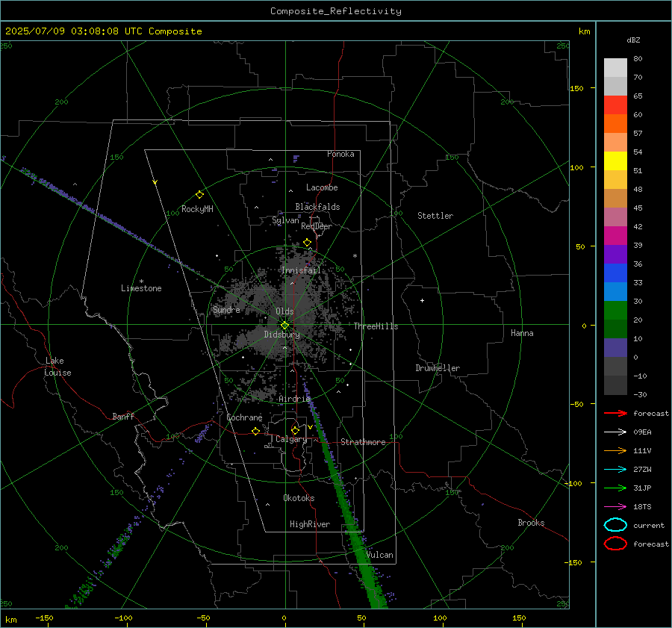Click the Calgary city label
The width and height of the screenshot is (672, 628).
pos(291,439)
